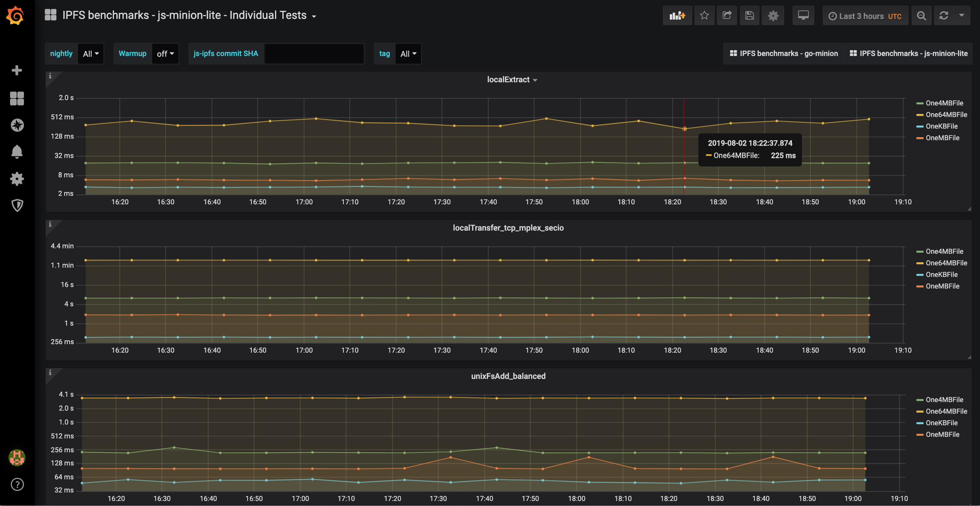Screen dimensions: 980x506
Task: Save the dashboard with floppy icon
Action: coord(750,15)
